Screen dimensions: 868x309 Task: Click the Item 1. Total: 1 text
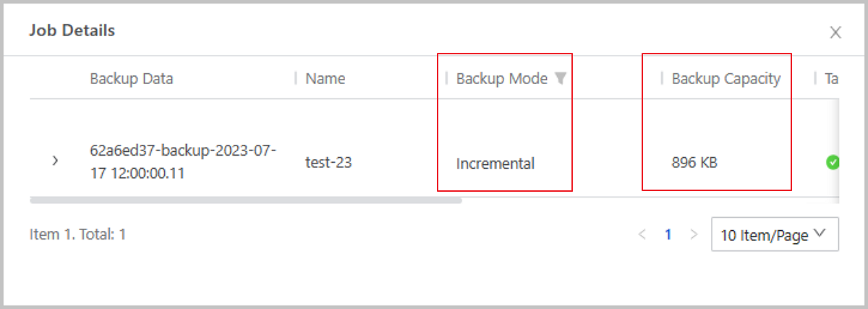[77, 234]
